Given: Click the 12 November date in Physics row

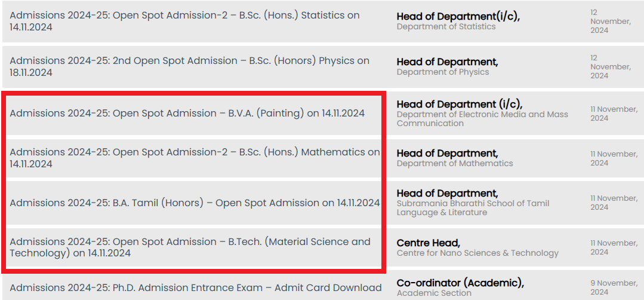Looking at the screenshot, I should coord(610,66).
